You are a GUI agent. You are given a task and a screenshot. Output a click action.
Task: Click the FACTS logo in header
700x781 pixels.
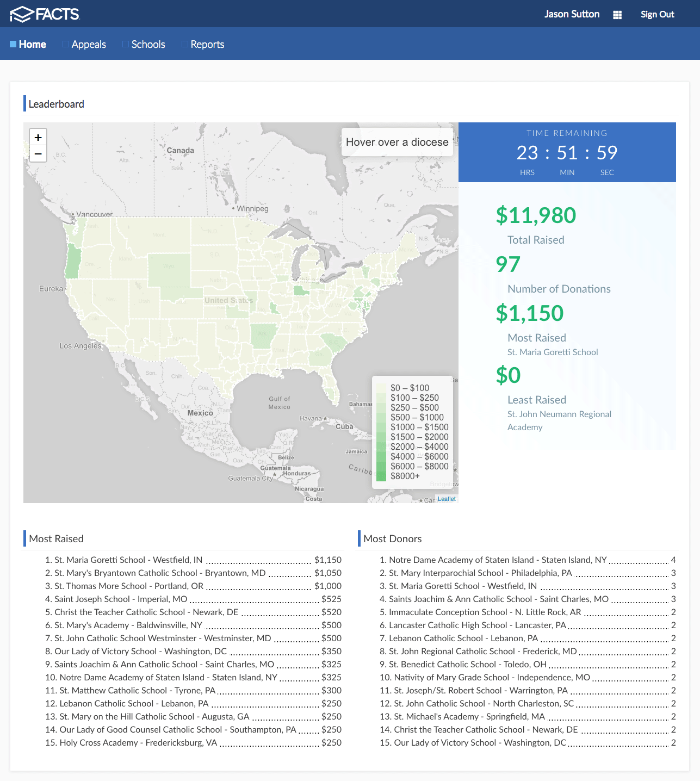(45, 14)
